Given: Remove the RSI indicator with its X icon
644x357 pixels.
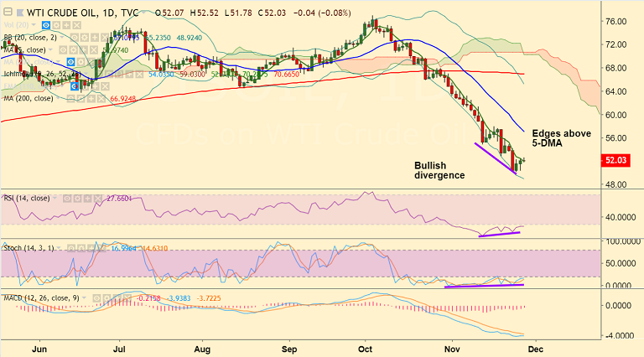Looking at the screenshot, I should (x=98, y=199).
